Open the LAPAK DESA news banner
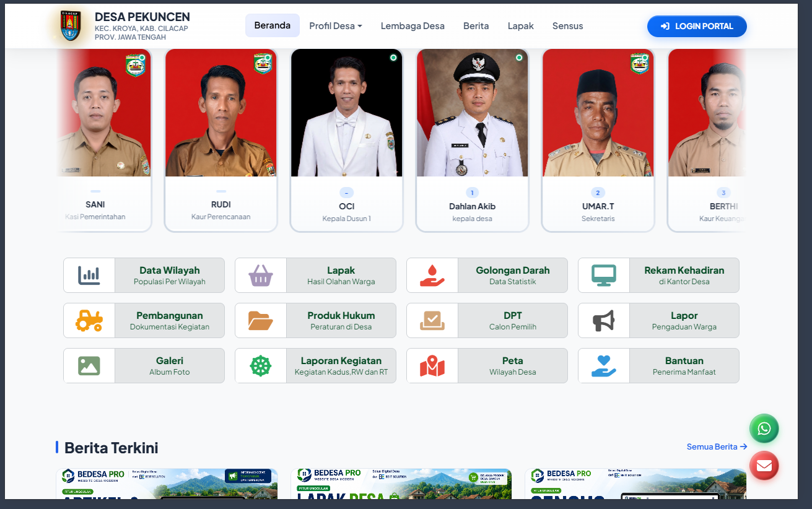 tap(401, 484)
